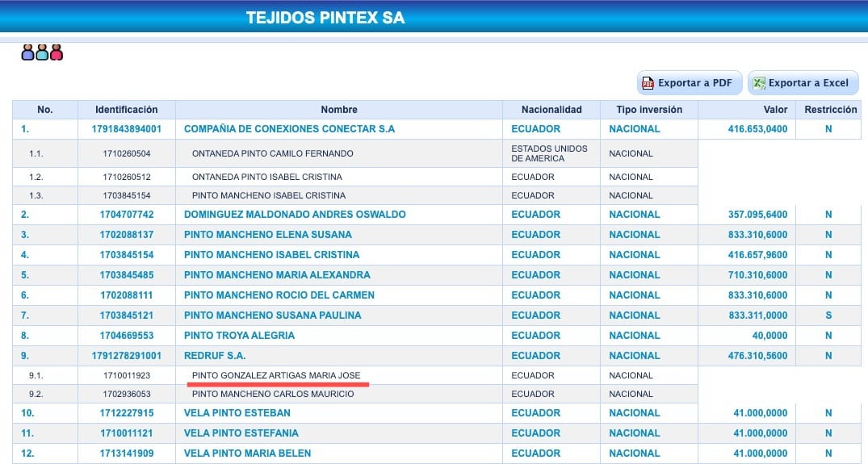Select VELA PINTO ESTEBAN
This screenshot has height=464, width=868.
point(237,413)
